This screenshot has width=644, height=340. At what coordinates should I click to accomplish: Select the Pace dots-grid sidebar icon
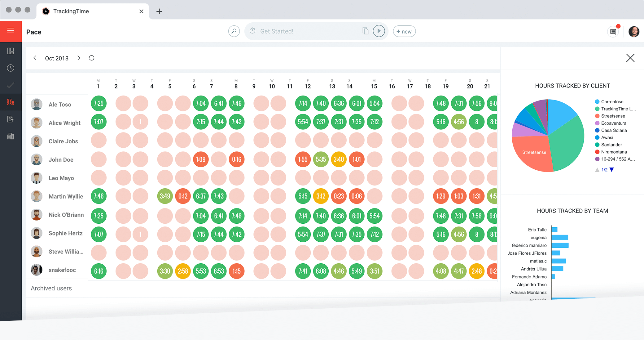click(11, 102)
